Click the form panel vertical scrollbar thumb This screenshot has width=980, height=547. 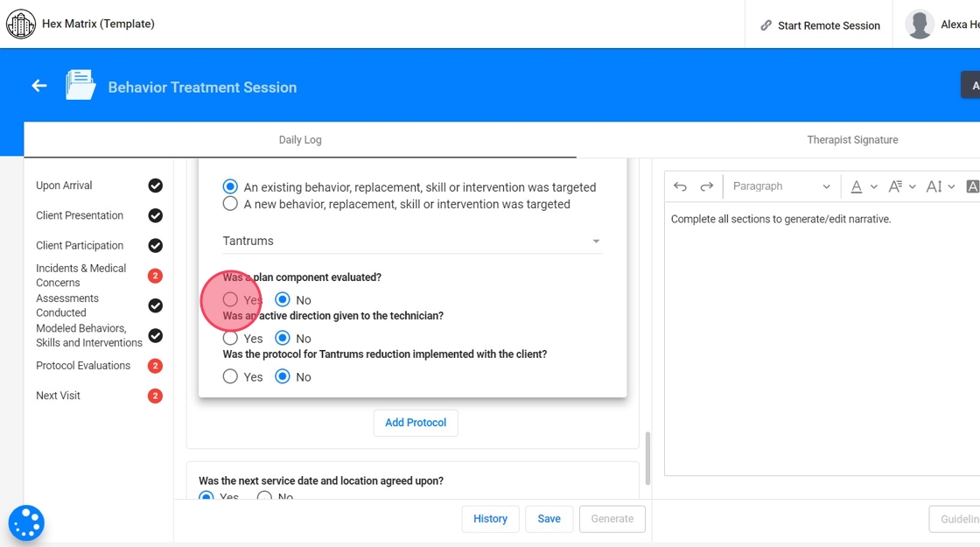click(x=647, y=458)
